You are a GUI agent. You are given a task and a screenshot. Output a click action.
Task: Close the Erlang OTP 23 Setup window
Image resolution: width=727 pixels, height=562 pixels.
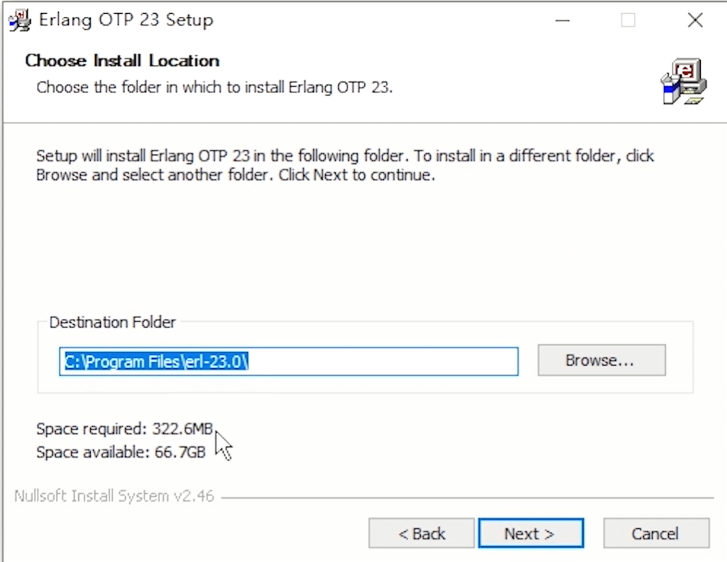tap(695, 20)
